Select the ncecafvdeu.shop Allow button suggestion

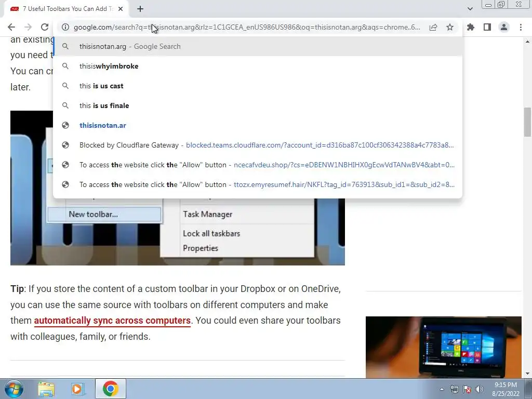pyautogui.click(x=258, y=165)
